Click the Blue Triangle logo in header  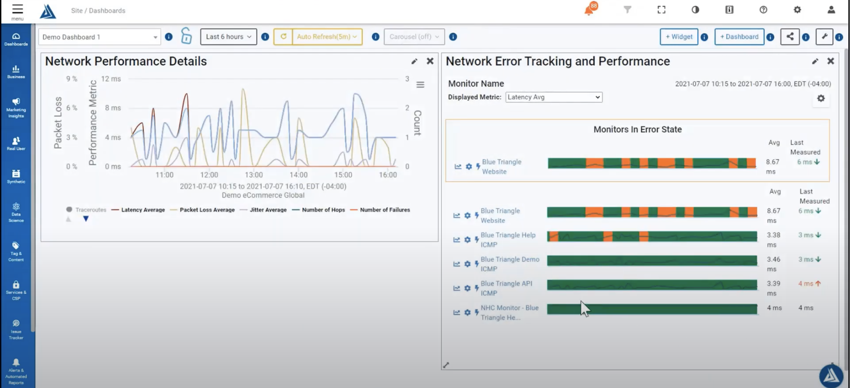pos(48,11)
